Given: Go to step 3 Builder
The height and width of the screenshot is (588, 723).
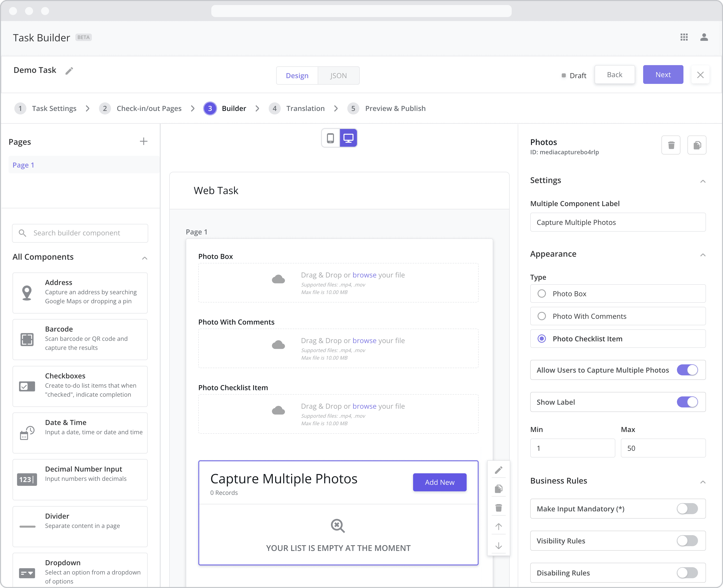Looking at the screenshot, I should 225,108.
